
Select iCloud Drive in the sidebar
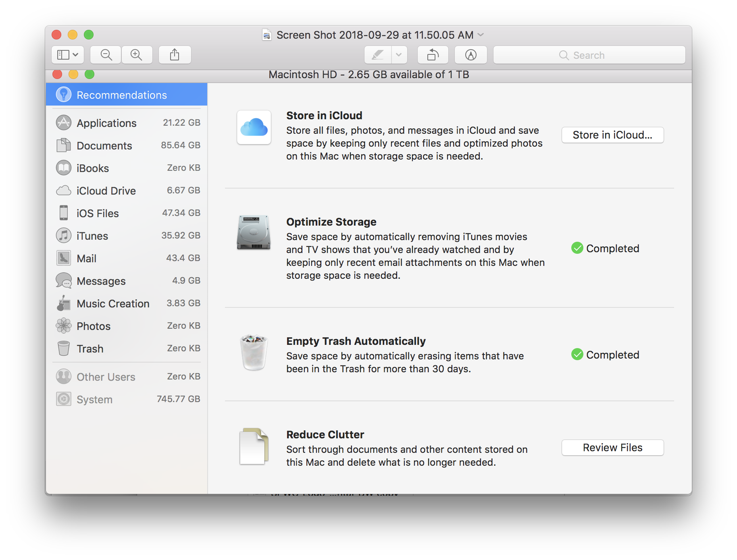[127, 190]
